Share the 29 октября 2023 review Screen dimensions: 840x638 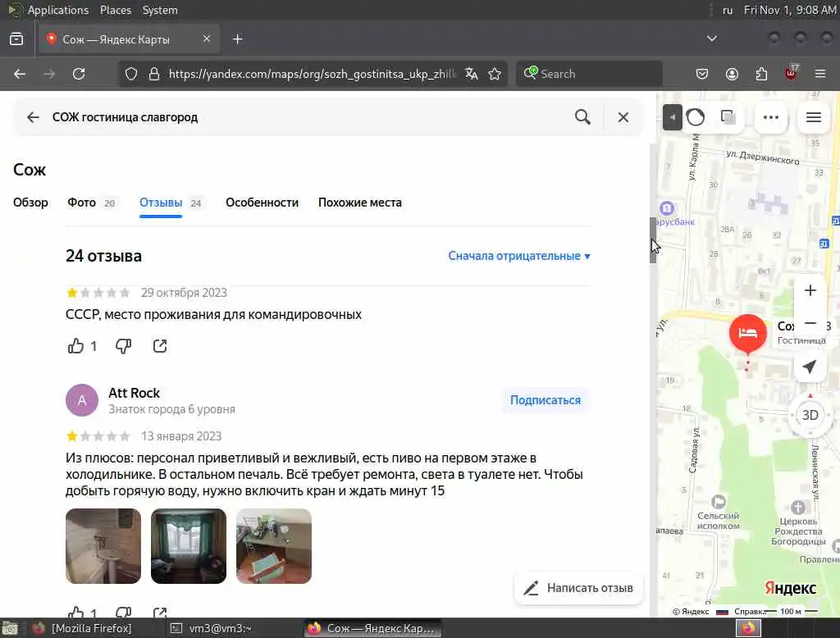tap(160, 346)
